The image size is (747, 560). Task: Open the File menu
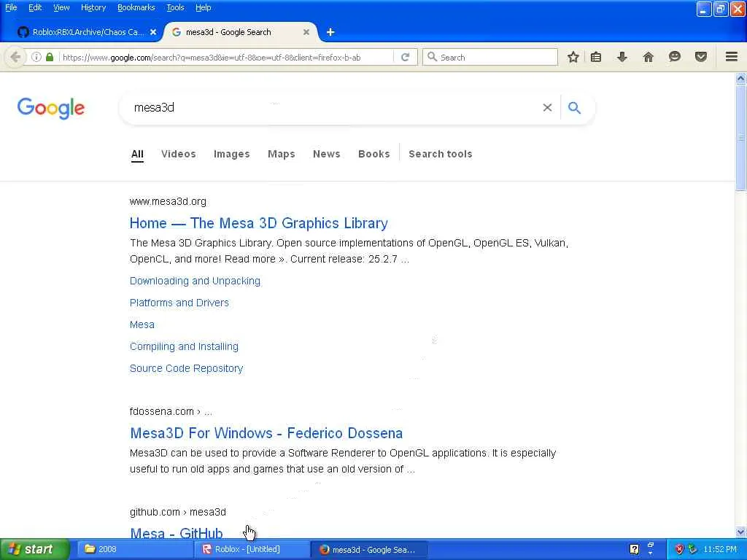pos(11,7)
